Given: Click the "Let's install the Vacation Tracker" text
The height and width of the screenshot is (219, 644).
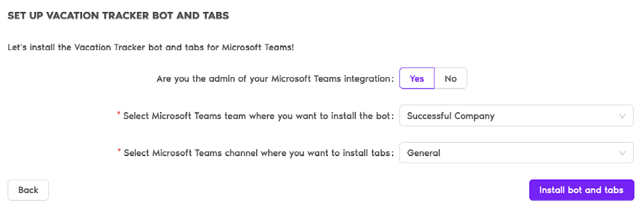Looking at the screenshot, I should point(89,47).
